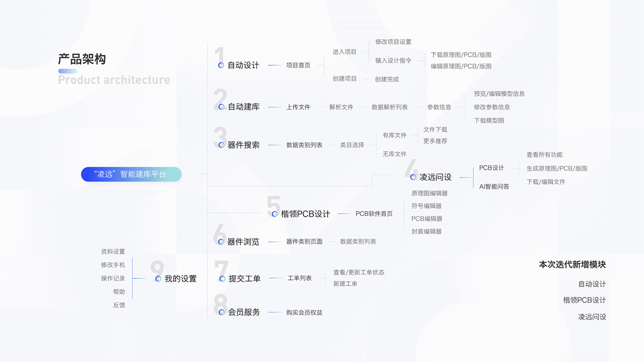Screen dimensions: 644x362
Task: Click the 反馈 label
Action: click(x=119, y=305)
